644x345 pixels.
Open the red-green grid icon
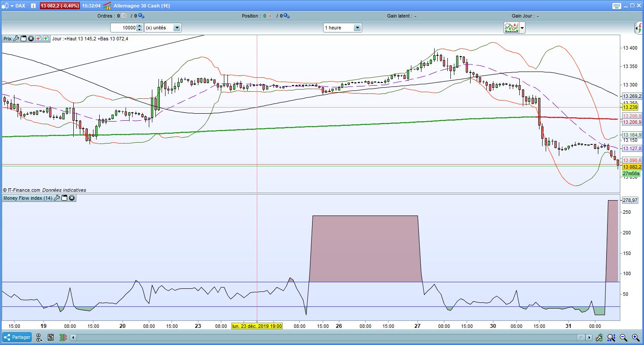[63, 337]
